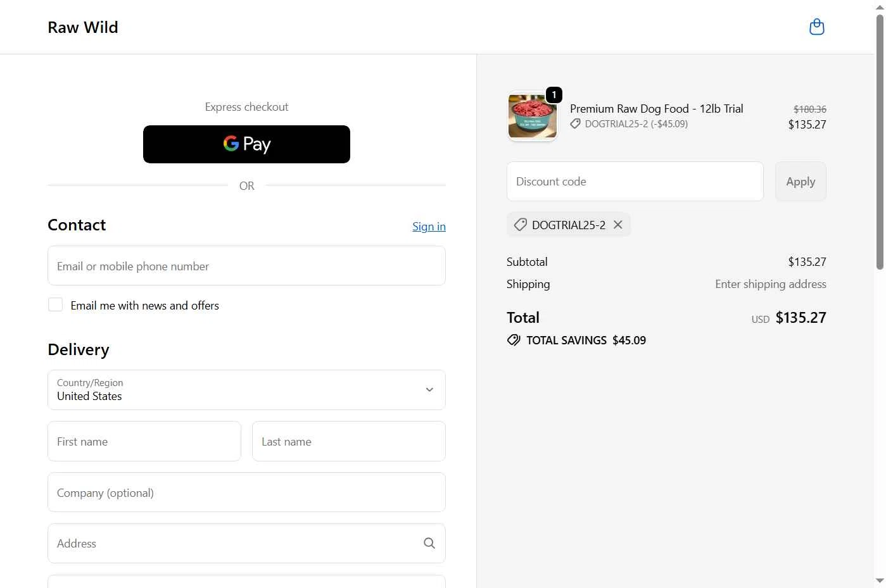Click the discount tag icon under the product name
886x588 pixels.
[575, 124]
